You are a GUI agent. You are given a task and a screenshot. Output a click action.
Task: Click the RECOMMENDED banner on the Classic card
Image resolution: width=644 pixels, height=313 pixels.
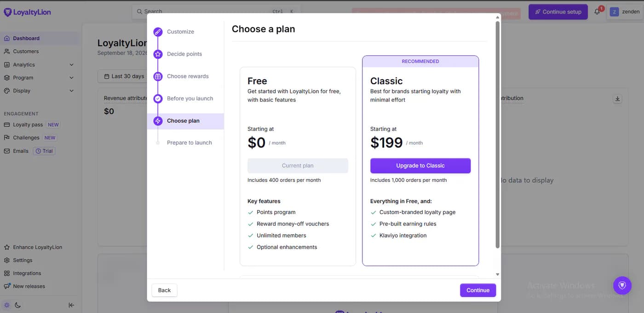[420, 61]
